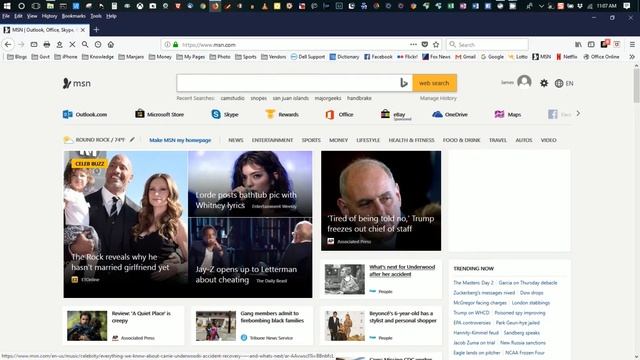The image size is (640, 360).
Task: Go back using the browser back arrow
Action: pos(8,44)
